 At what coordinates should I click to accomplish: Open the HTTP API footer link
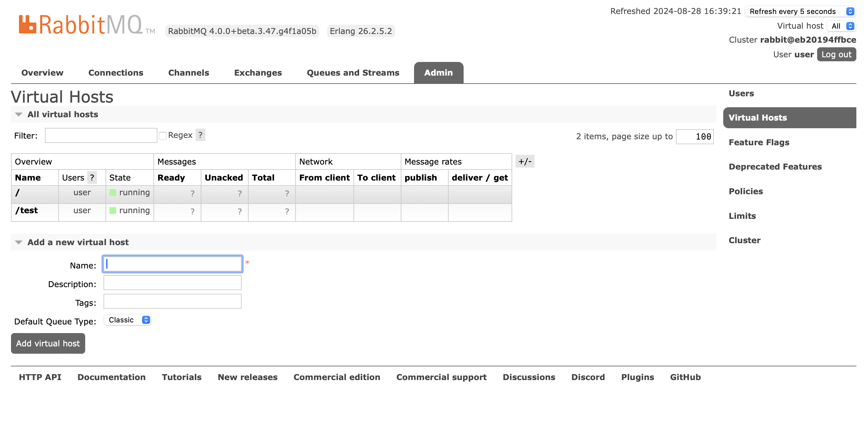pyautogui.click(x=40, y=377)
